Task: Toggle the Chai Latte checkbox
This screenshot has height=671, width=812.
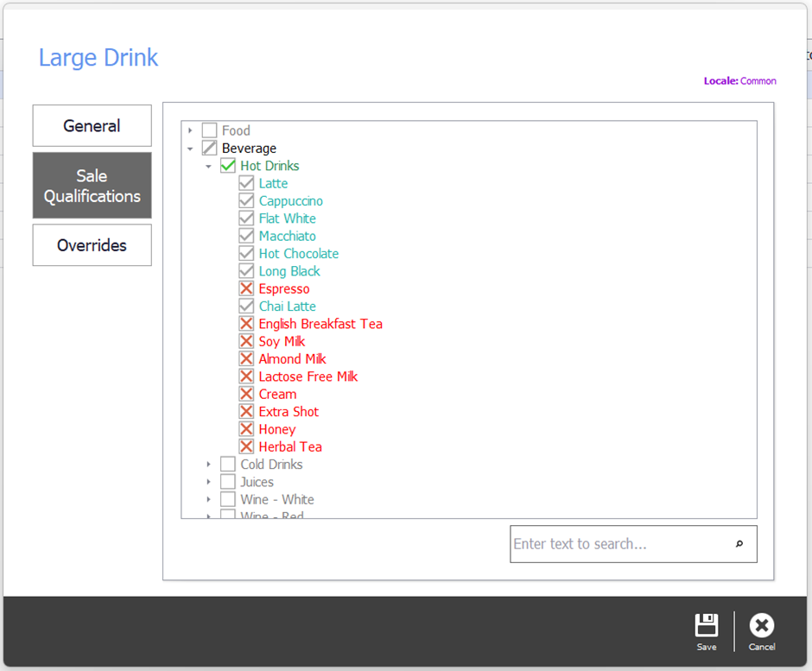Action: click(246, 307)
